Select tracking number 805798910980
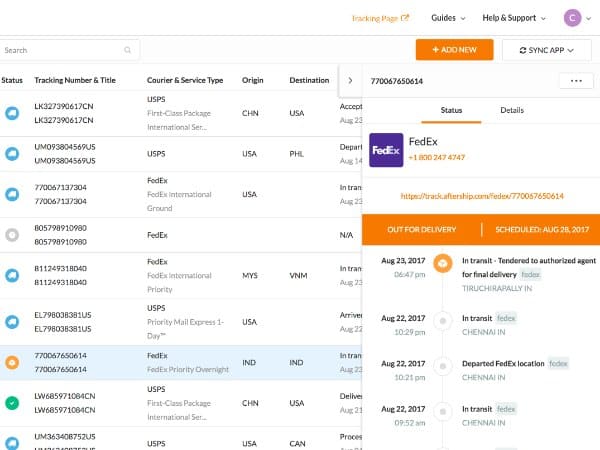 point(60,228)
